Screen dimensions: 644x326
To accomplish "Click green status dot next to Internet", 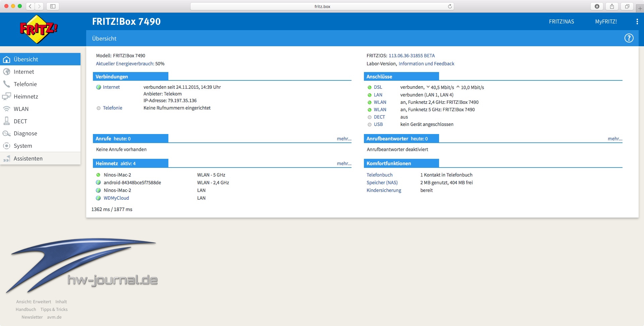I will pyautogui.click(x=99, y=87).
